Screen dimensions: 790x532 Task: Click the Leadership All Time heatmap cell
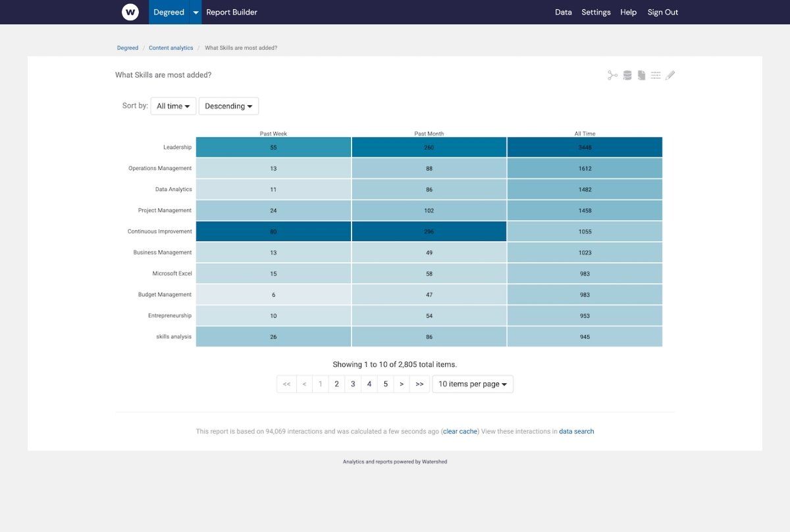[x=585, y=147]
